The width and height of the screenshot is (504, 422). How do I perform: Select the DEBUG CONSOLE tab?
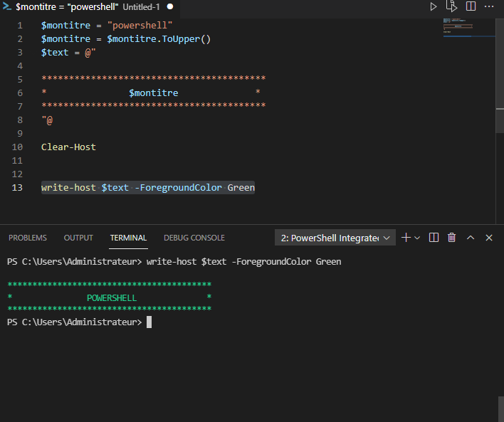[x=194, y=238]
